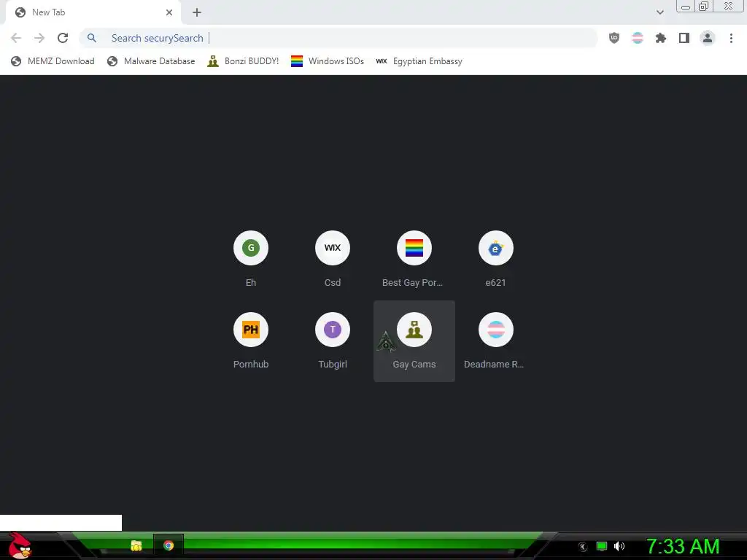Expand the tab search chevron
Image resolution: width=747 pixels, height=560 pixels.
pos(659,12)
